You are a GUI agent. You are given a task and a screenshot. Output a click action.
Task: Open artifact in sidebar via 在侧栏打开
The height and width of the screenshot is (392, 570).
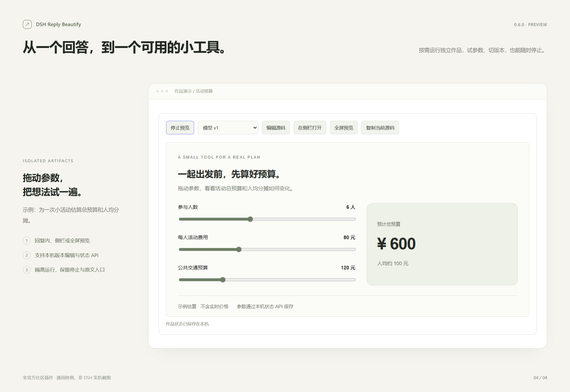pyautogui.click(x=310, y=128)
